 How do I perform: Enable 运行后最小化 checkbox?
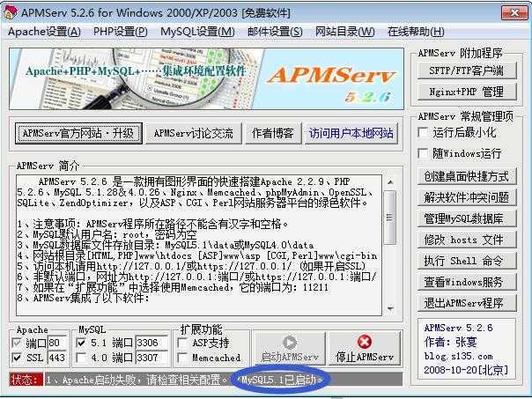coord(424,132)
